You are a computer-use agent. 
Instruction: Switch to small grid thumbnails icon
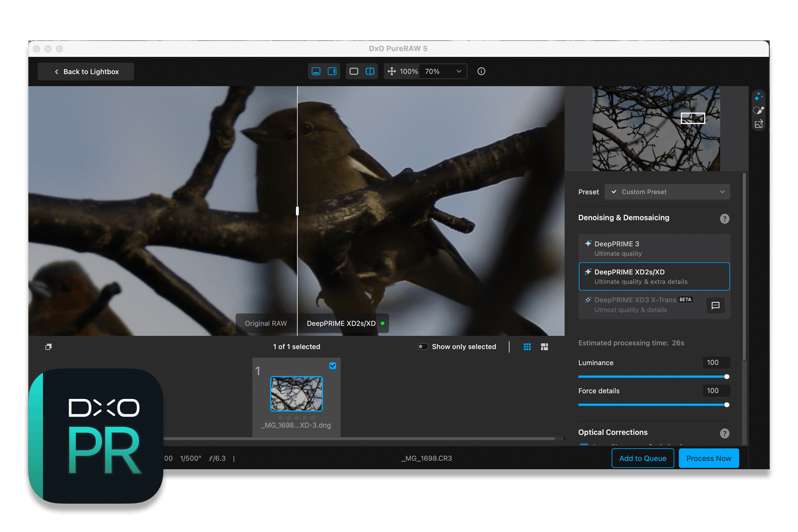(x=527, y=347)
